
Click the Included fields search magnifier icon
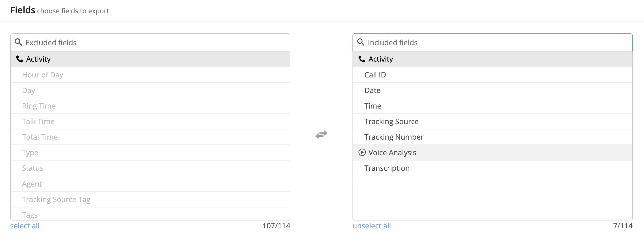click(360, 42)
